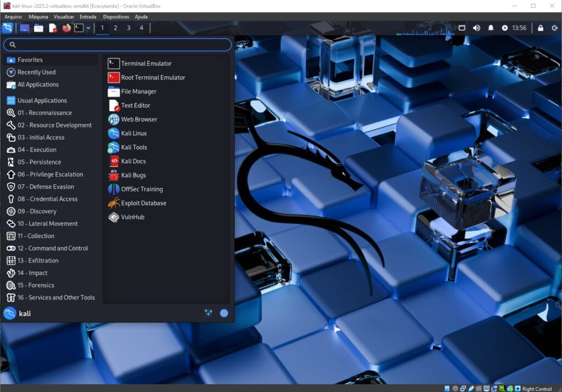Click the volume speaker icon in the panel
Viewport: 562px width, 392px height.
click(476, 28)
